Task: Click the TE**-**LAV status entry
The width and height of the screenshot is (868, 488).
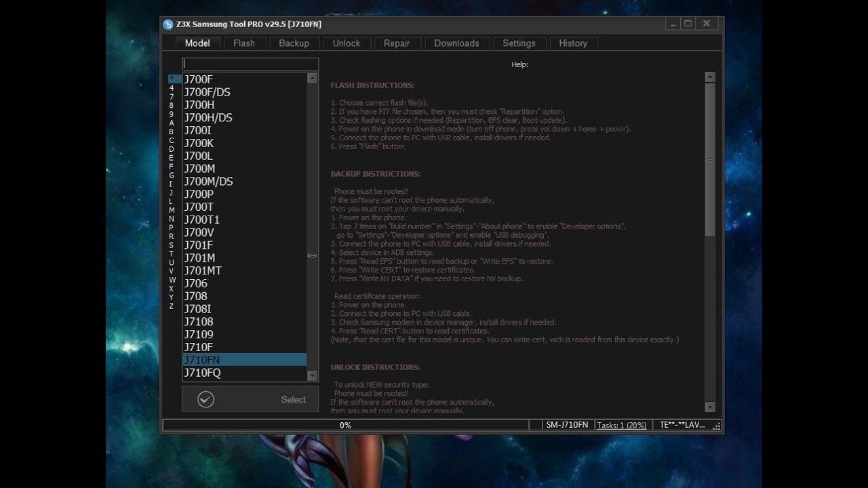Action: click(683, 425)
